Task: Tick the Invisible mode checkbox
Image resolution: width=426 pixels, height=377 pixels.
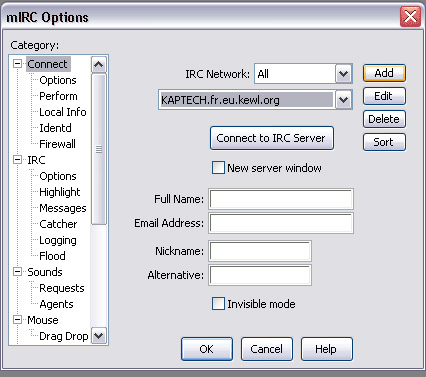Action: point(218,304)
